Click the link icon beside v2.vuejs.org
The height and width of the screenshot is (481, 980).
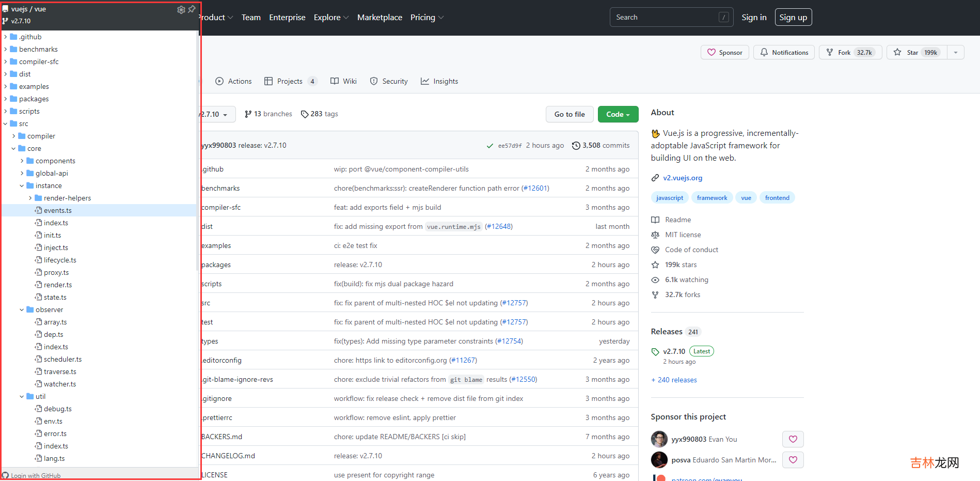[x=655, y=178]
